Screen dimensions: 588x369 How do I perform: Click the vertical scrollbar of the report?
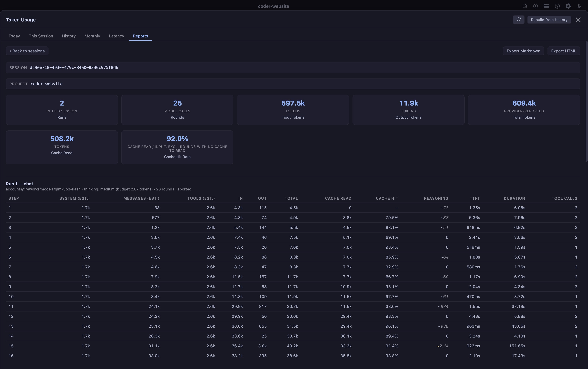(x=586, y=101)
